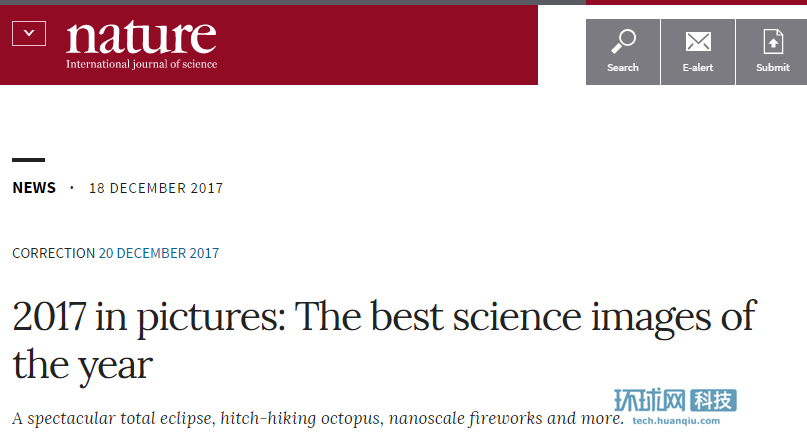Open search via the magnifying glass icon

[x=623, y=42]
